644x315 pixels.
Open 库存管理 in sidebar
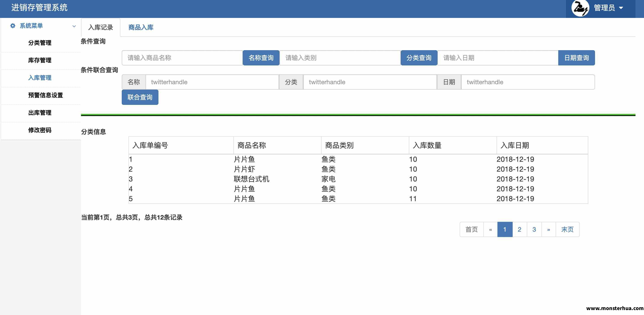pos(40,60)
